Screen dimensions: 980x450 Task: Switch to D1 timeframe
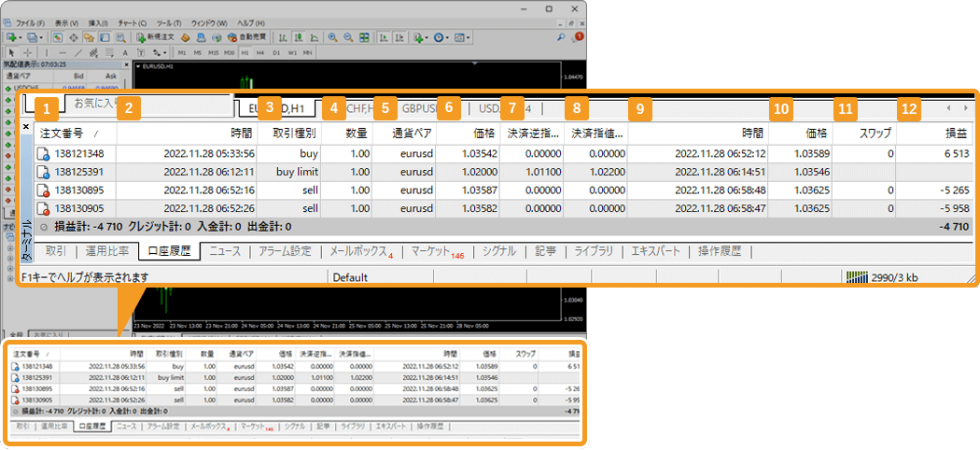tap(276, 53)
